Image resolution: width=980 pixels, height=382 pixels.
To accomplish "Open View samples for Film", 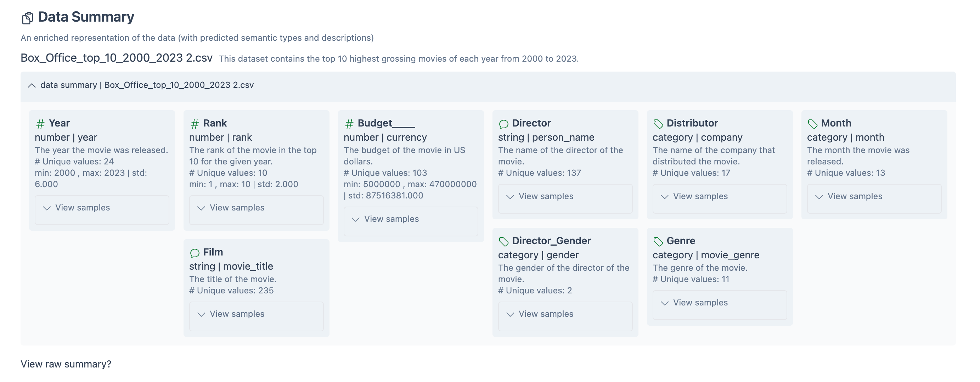I will point(237,314).
